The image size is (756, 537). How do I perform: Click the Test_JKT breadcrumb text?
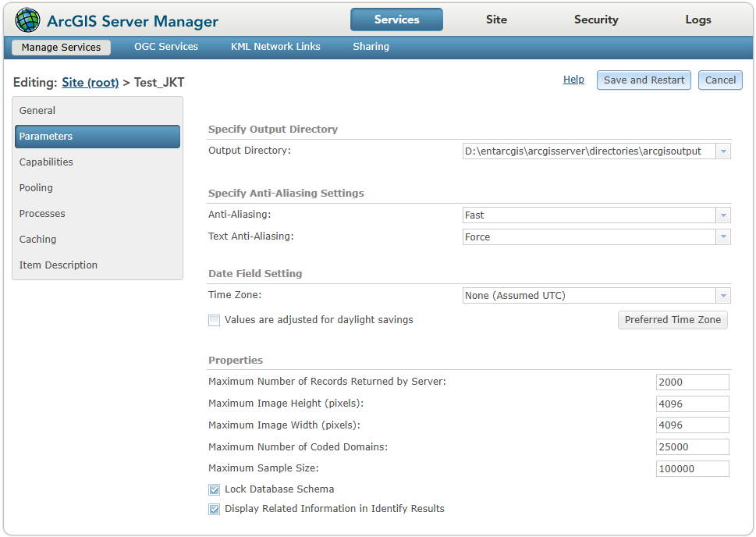(x=159, y=83)
